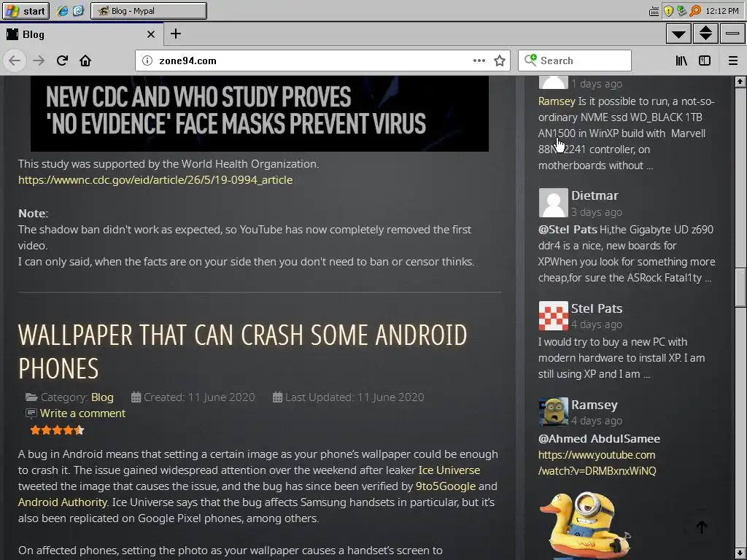
Task: Click the face masks study banner image
Action: [x=260, y=113]
